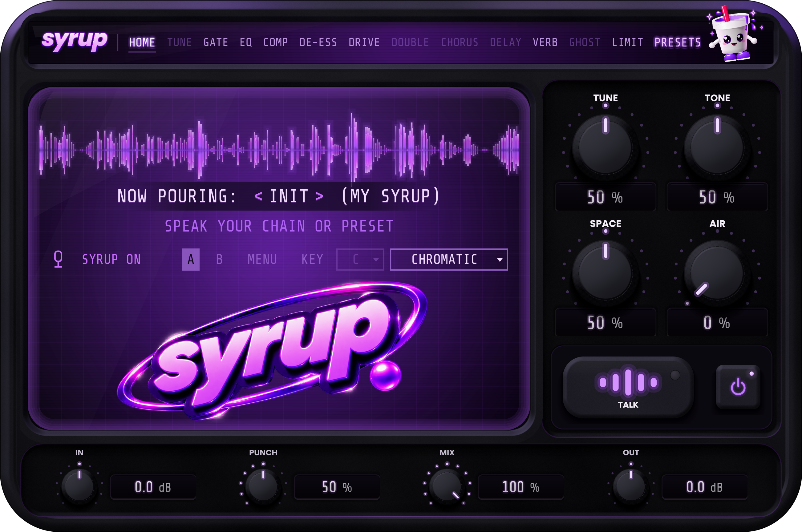Select next preset with right arrow
802x532 pixels.
pyautogui.click(x=319, y=196)
